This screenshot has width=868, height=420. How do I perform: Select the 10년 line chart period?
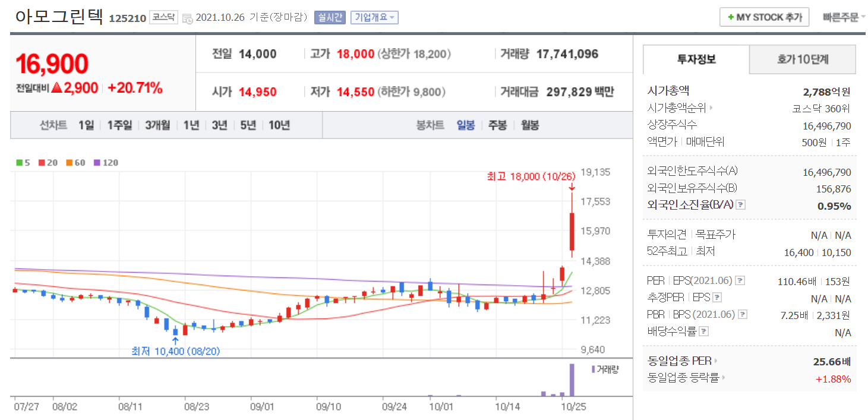279,125
